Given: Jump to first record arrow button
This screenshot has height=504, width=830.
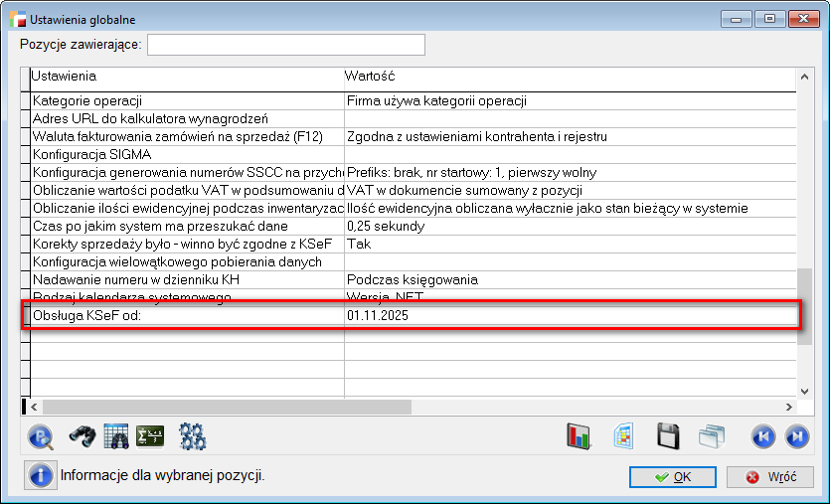Looking at the screenshot, I should (x=762, y=436).
